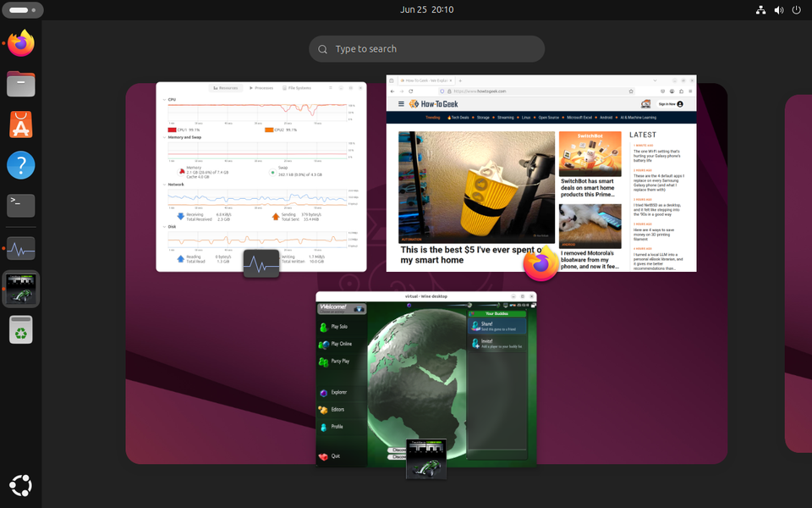Open Firefox list all tabs dropdown

(x=655, y=81)
